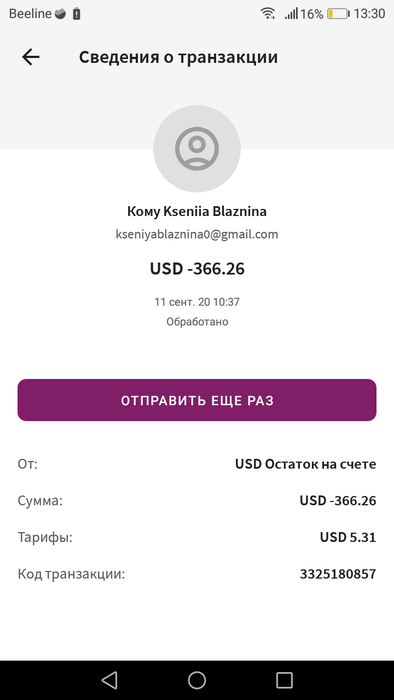Tap the USD Остаток на счете value
The image size is (394, 700).
pos(306,464)
